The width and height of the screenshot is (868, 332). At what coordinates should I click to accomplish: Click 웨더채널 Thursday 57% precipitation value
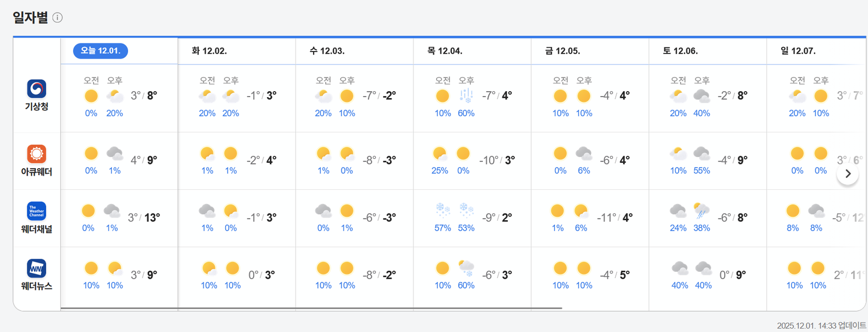tap(443, 228)
